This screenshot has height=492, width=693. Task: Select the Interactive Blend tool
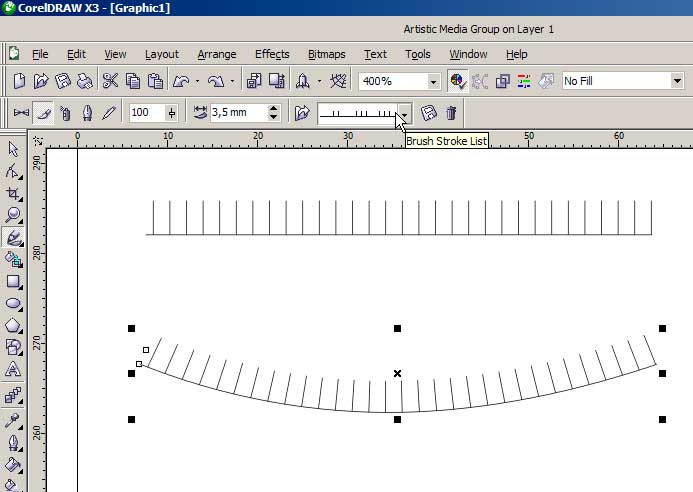point(13,396)
